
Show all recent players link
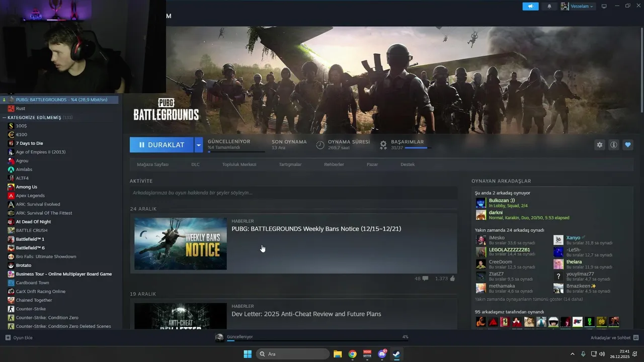(529, 299)
